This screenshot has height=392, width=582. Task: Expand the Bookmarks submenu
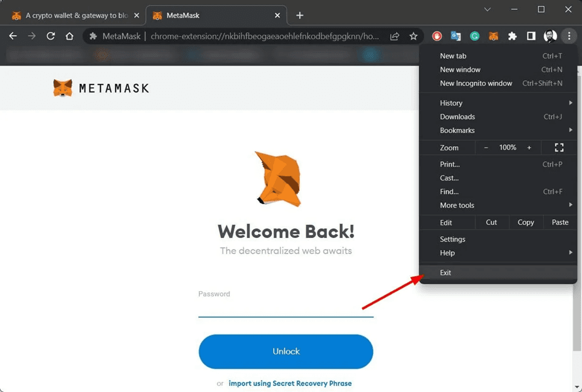pos(498,130)
